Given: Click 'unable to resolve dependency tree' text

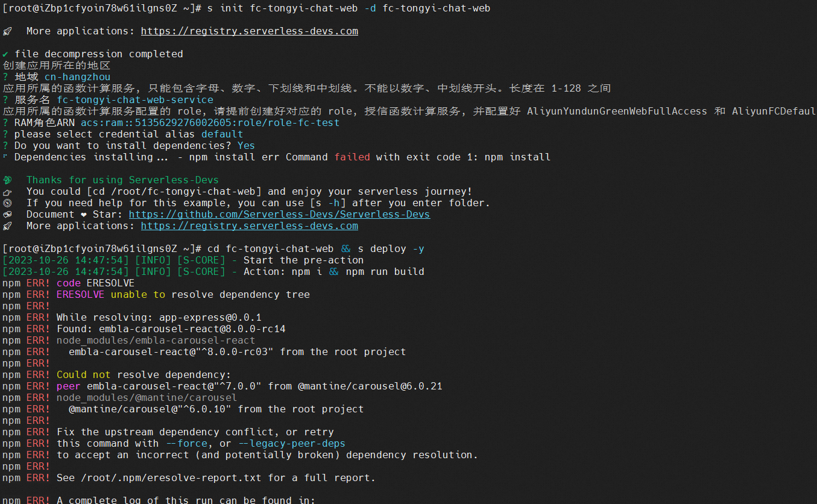Looking at the screenshot, I should 210,295.
